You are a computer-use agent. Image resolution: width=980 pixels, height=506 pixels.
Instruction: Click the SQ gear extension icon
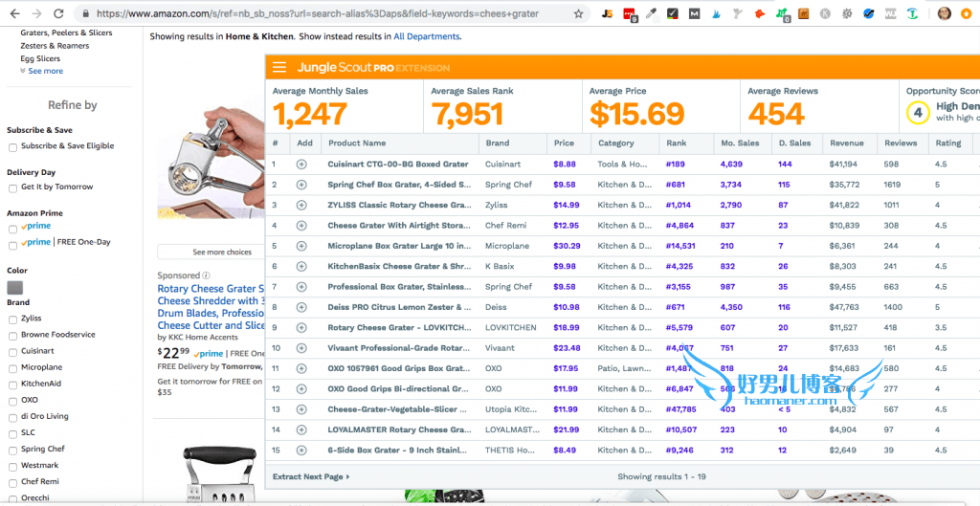(x=847, y=13)
